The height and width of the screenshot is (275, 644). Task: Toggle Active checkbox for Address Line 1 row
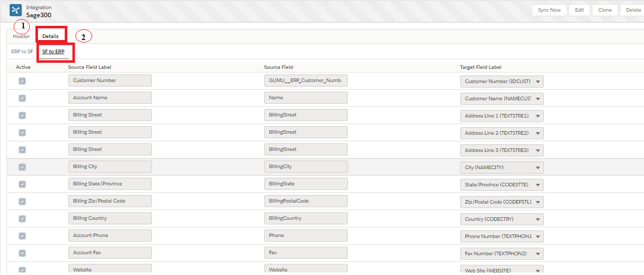(22, 115)
